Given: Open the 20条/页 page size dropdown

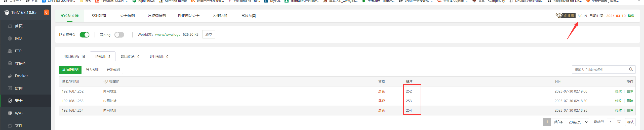Looking at the screenshot, I should click(578, 122).
